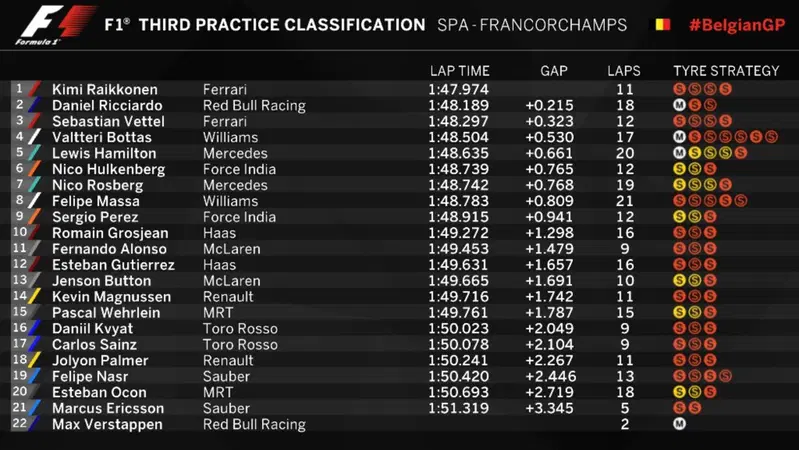Click Fernando Alonso's lap time 1:49.453
Image resolution: width=799 pixels, height=450 pixels.
[458, 249]
